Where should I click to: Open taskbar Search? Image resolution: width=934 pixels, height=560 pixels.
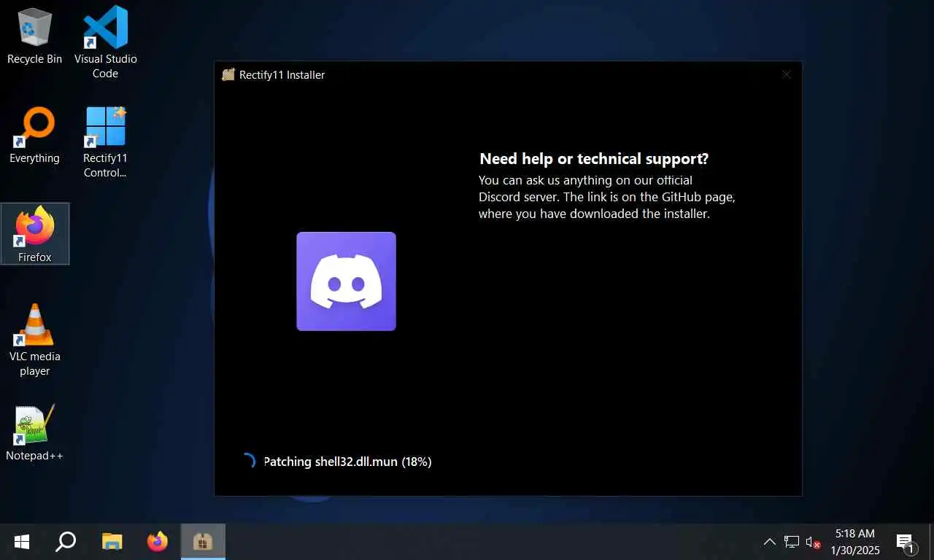click(66, 542)
